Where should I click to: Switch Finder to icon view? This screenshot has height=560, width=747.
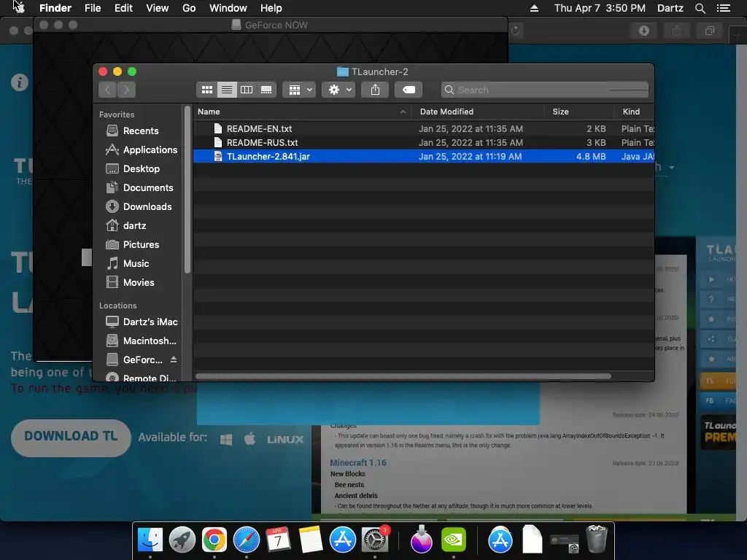[x=206, y=90]
